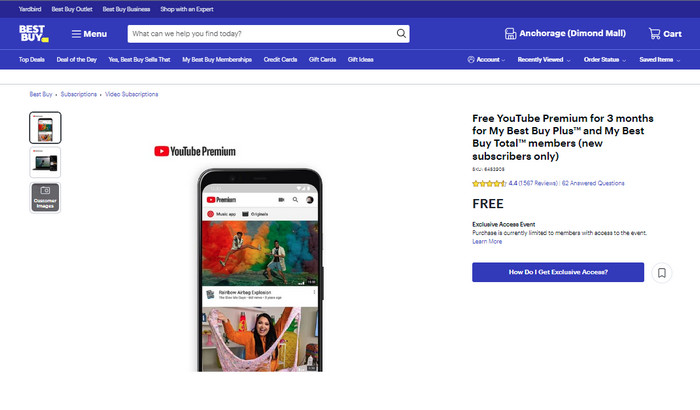Click the Anchorage store location icon
The image size is (700, 410).
point(510,34)
